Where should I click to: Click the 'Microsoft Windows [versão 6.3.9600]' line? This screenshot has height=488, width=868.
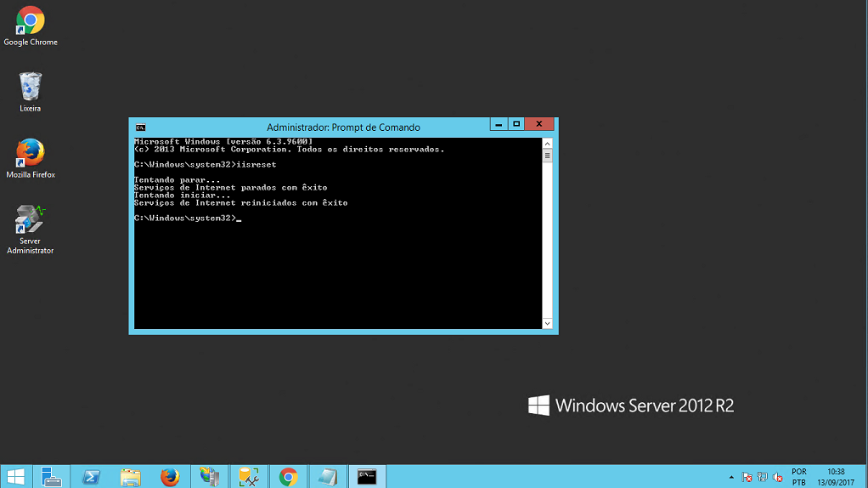pyautogui.click(x=223, y=142)
